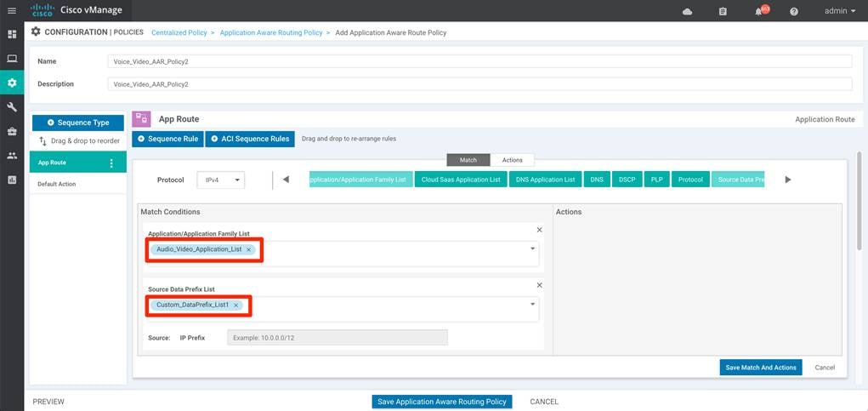This screenshot has width=868, height=411.
Task: Open the Administration people sidebar icon
Action: coord(12,156)
